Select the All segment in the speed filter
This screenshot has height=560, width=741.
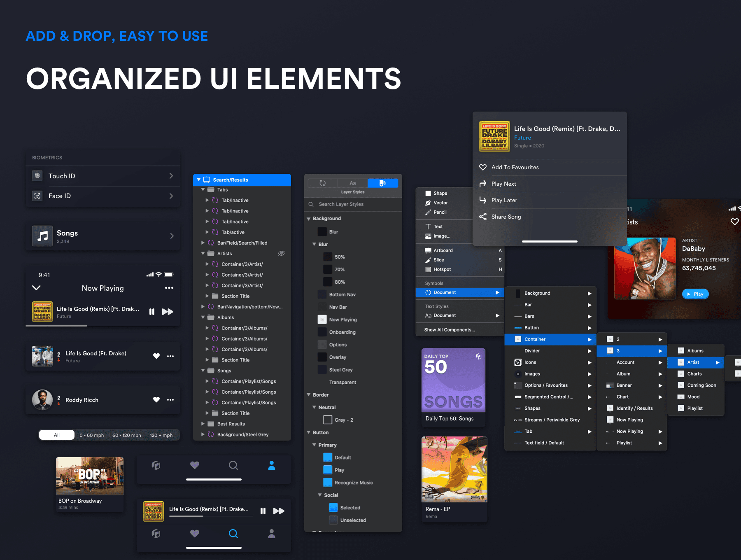(x=57, y=435)
